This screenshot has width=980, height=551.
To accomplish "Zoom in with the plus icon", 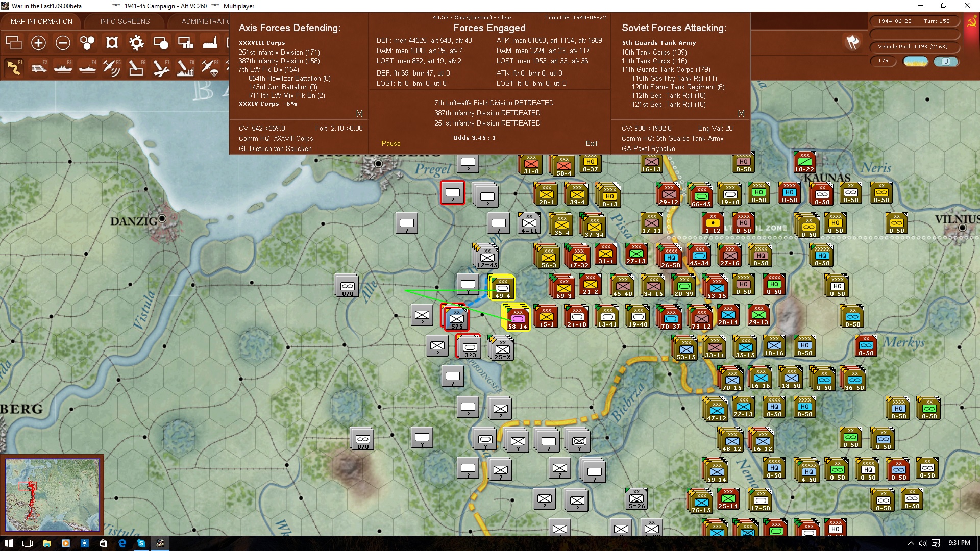I will point(38,43).
